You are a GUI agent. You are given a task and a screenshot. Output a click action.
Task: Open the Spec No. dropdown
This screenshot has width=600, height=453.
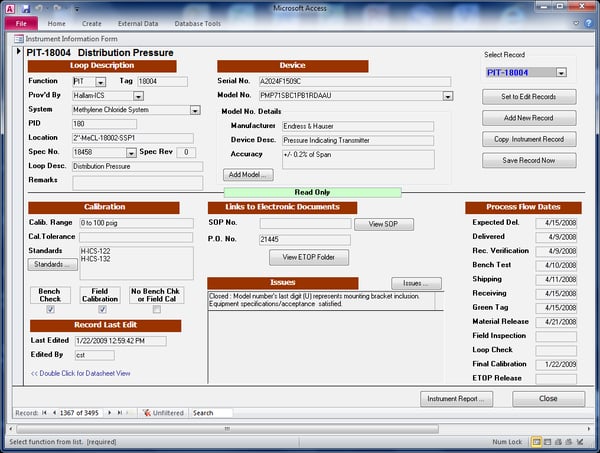click(131, 153)
